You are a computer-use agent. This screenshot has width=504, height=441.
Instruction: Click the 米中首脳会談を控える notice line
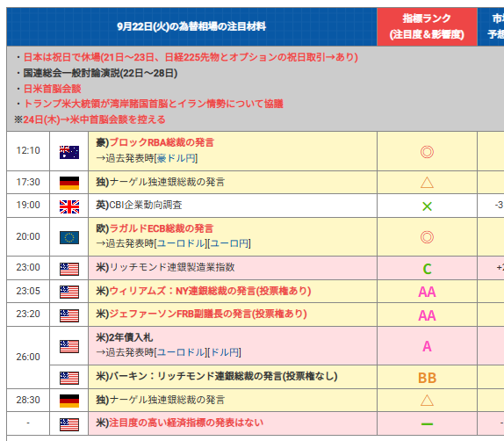click(90, 119)
